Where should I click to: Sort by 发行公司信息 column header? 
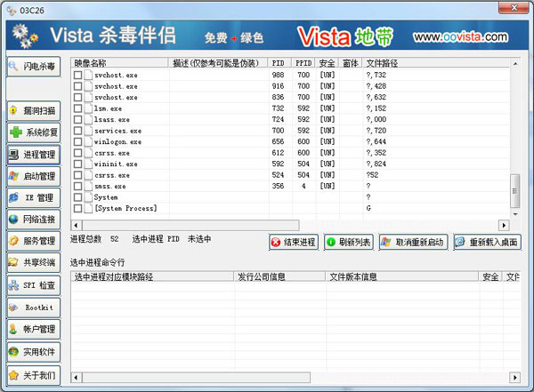pyautogui.click(x=279, y=276)
